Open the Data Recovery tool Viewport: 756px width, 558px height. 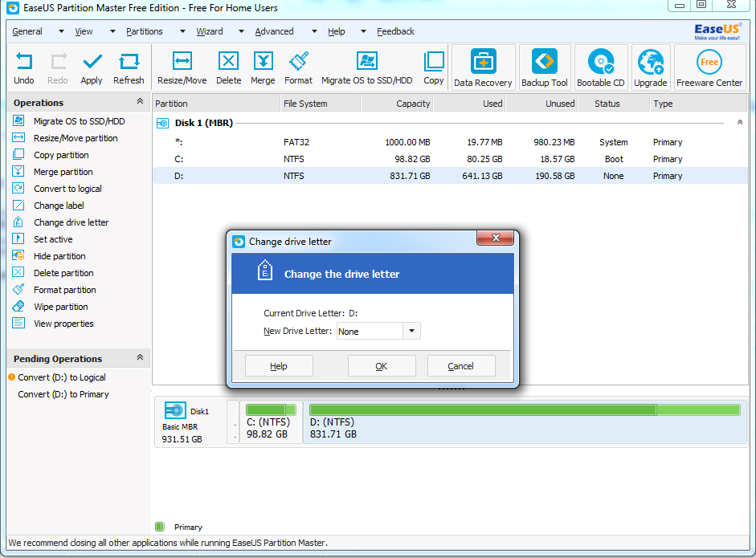(483, 67)
